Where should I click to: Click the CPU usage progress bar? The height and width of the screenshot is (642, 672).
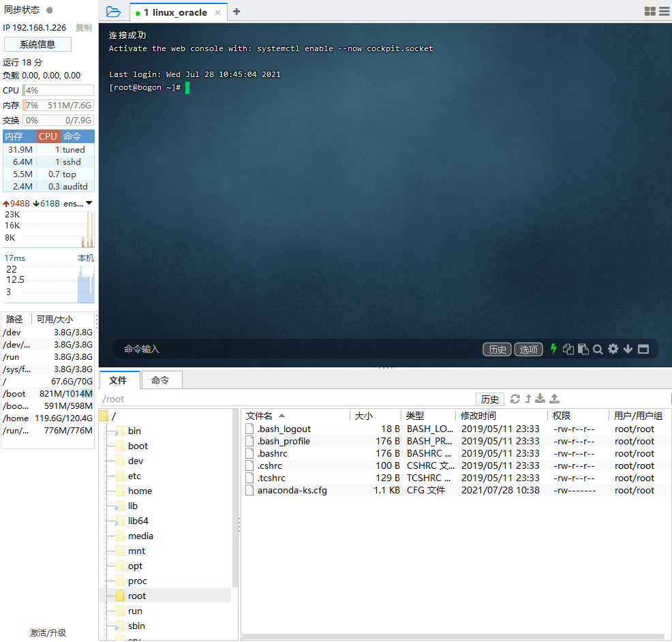pyautogui.click(x=58, y=89)
